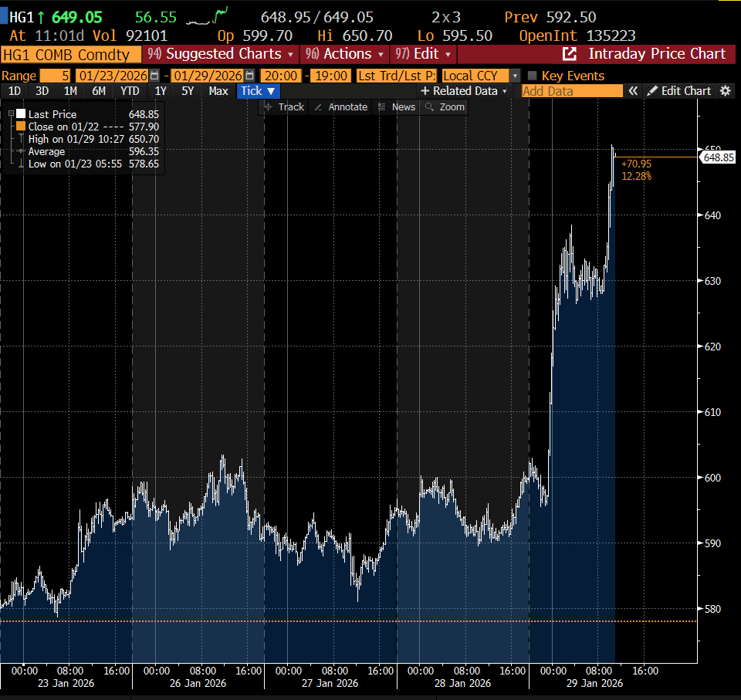The image size is (741, 700).
Task: Click the Hi 650.70 value
Action: pyautogui.click(x=354, y=36)
